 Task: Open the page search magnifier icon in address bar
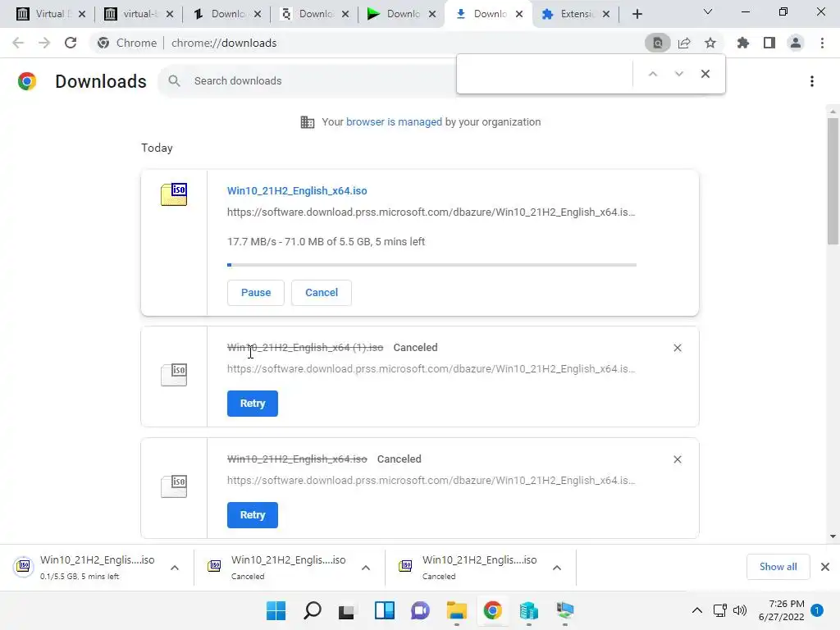click(x=657, y=43)
